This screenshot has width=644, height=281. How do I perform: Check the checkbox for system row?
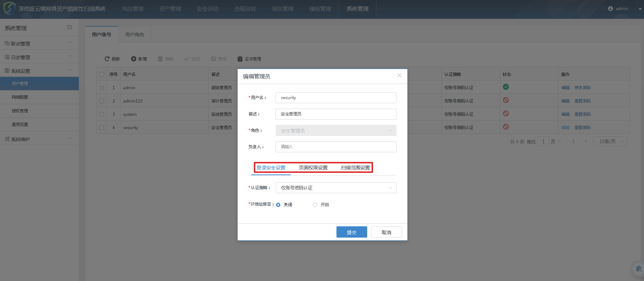(x=102, y=114)
